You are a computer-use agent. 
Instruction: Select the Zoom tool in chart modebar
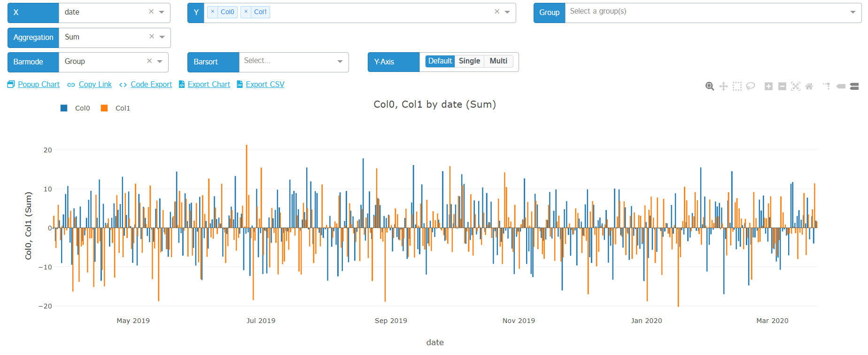(710, 86)
